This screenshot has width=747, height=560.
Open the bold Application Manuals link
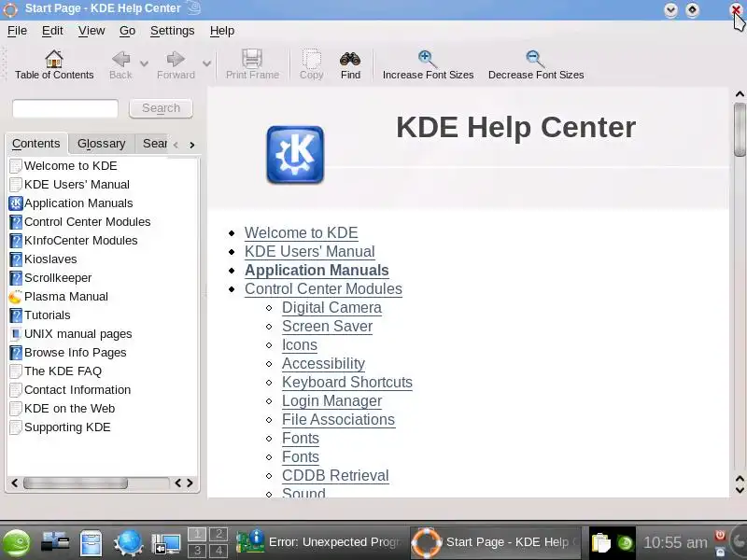317,270
